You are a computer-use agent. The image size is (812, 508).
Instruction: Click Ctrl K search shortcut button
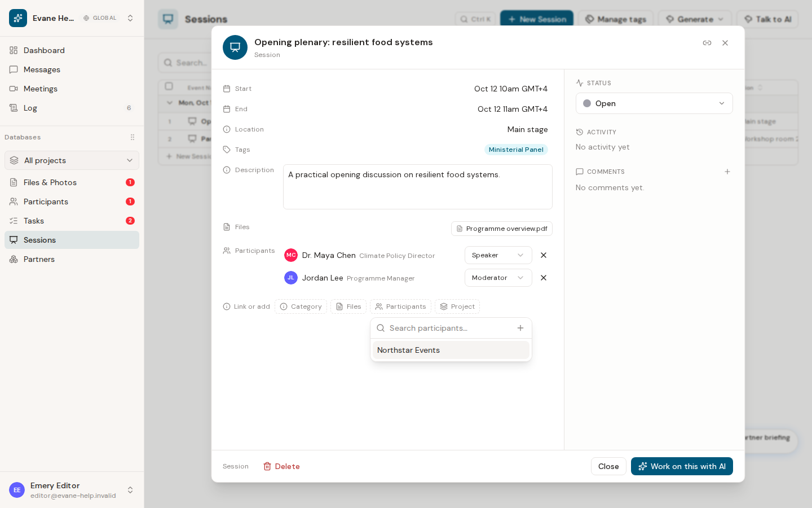475,19
